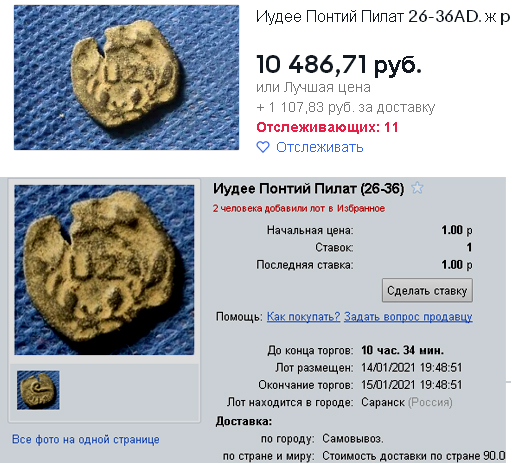Select the coin reverse side thumbnail
511x463 pixels.
click(38, 390)
